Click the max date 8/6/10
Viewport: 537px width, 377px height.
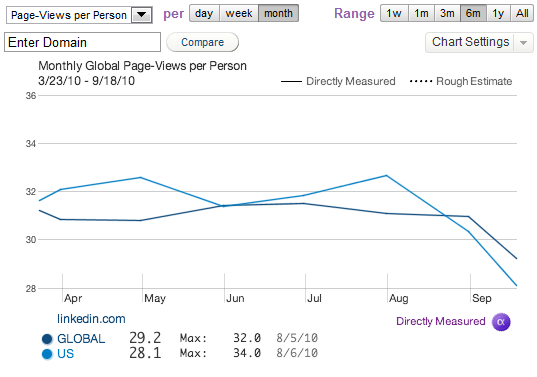click(297, 353)
